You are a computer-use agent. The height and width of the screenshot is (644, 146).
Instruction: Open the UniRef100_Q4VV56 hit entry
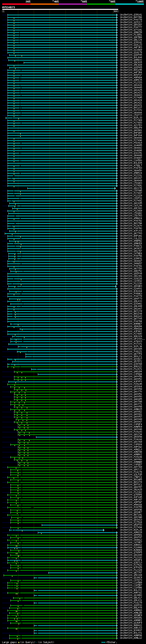(131, 376)
